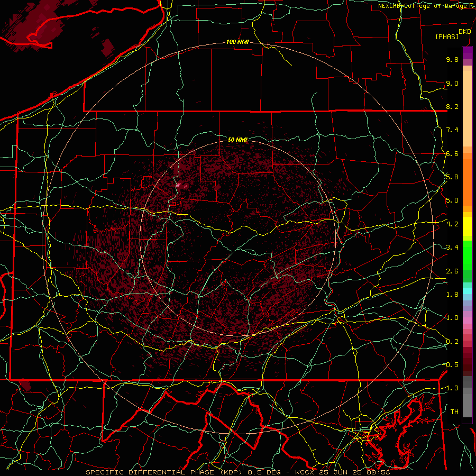This screenshot has width=476, height=476.
Task: Pick the cyan segment of the color bar
Action: pyautogui.click(x=467, y=291)
